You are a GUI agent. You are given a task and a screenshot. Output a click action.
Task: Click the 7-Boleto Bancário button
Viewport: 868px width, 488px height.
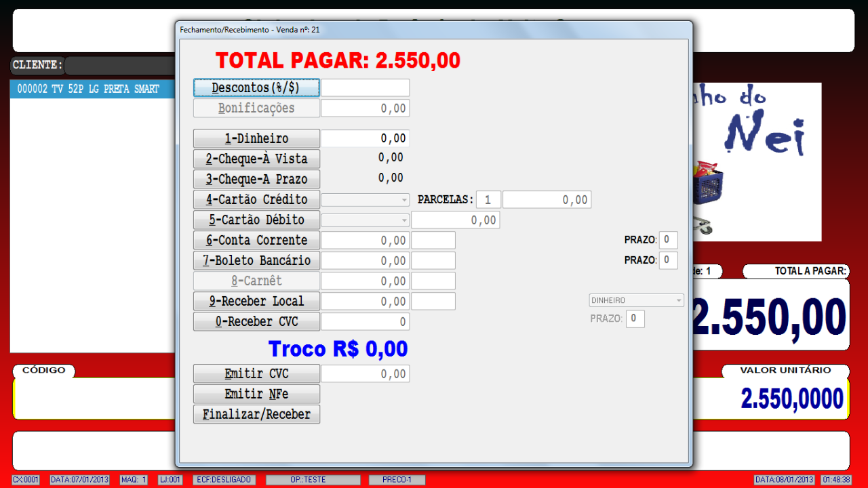coord(256,261)
